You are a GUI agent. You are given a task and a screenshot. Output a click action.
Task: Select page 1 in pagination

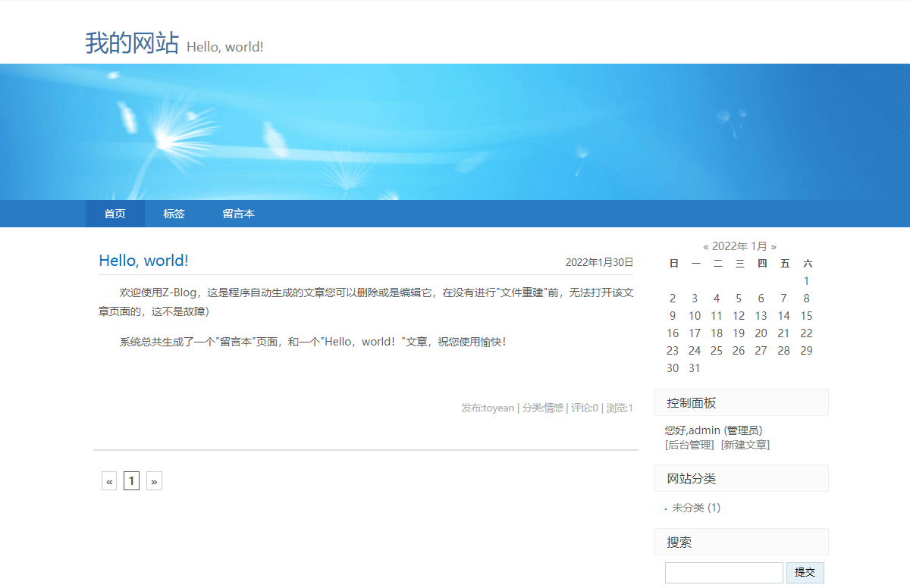coord(131,481)
